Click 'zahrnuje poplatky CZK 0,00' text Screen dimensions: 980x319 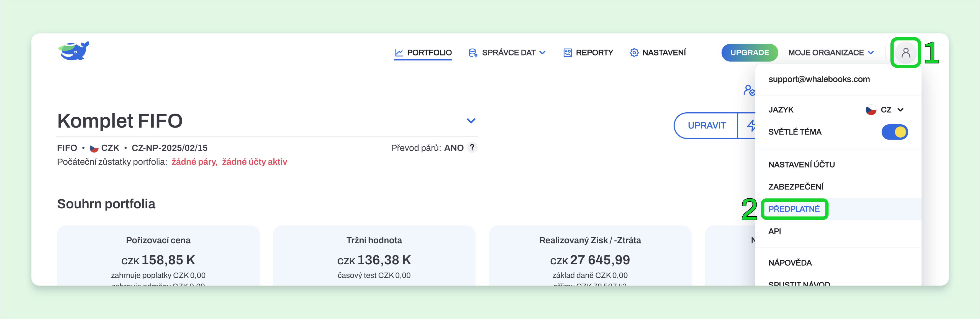pyautogui.click(x=158, y=275)
